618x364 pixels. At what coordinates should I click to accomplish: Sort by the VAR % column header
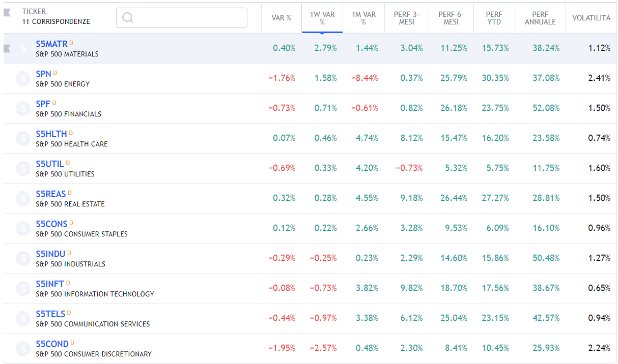pos(281,18)
